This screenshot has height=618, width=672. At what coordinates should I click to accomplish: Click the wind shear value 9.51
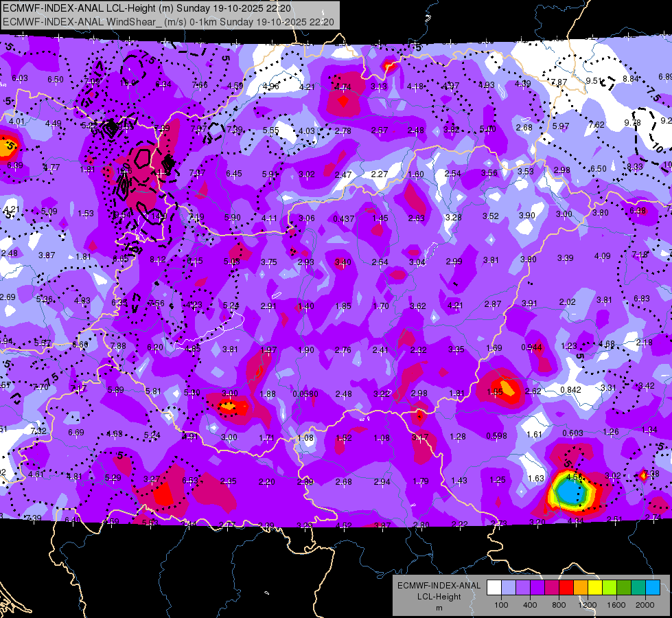coord(594,80)
